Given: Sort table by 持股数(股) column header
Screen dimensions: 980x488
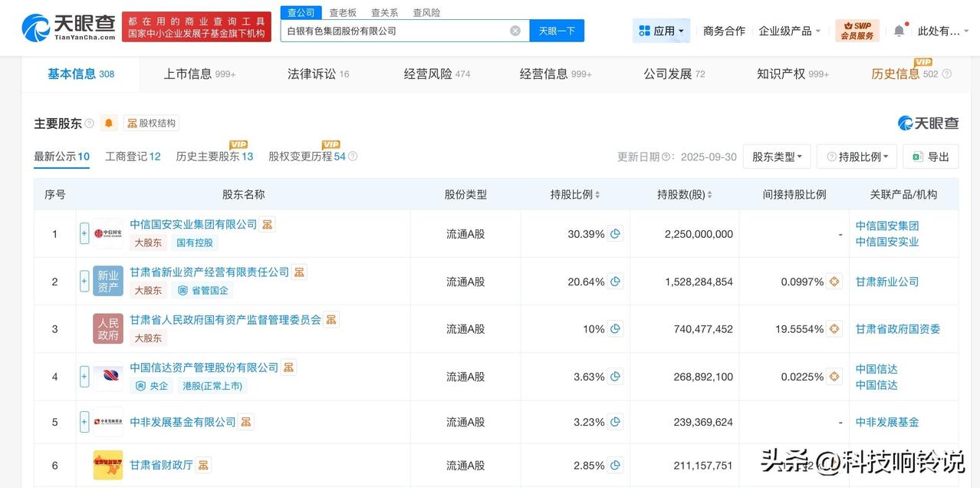Looking at the screenshot, I should [x=685, y=194].
